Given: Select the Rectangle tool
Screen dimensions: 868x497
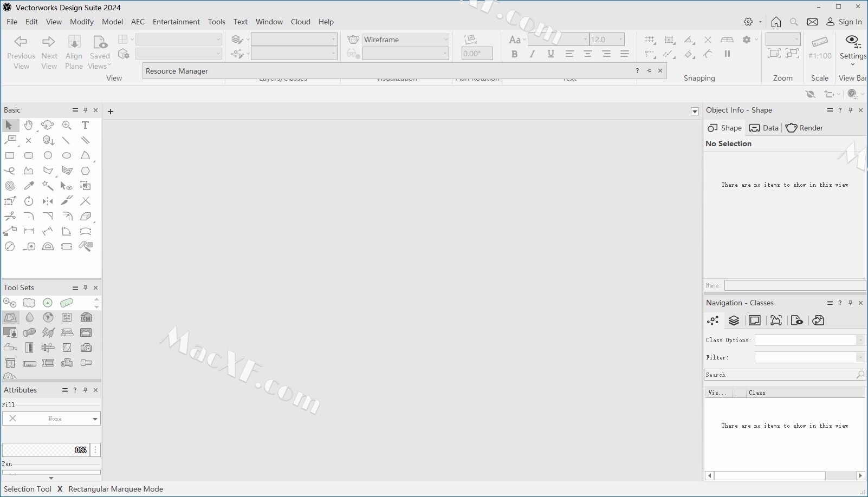Looking at the screenshot, I should click(x=10, y=155).
